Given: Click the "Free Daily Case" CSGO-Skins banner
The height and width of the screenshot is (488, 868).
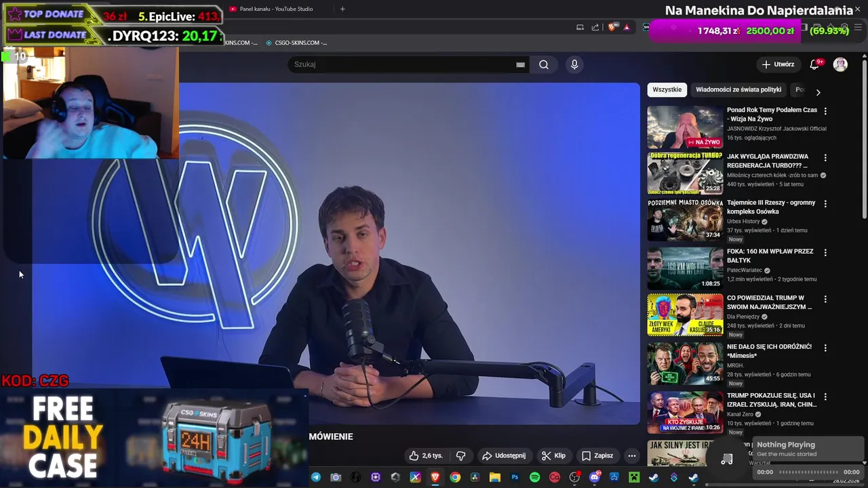Looking at the screenshot, I should (154, 438).
